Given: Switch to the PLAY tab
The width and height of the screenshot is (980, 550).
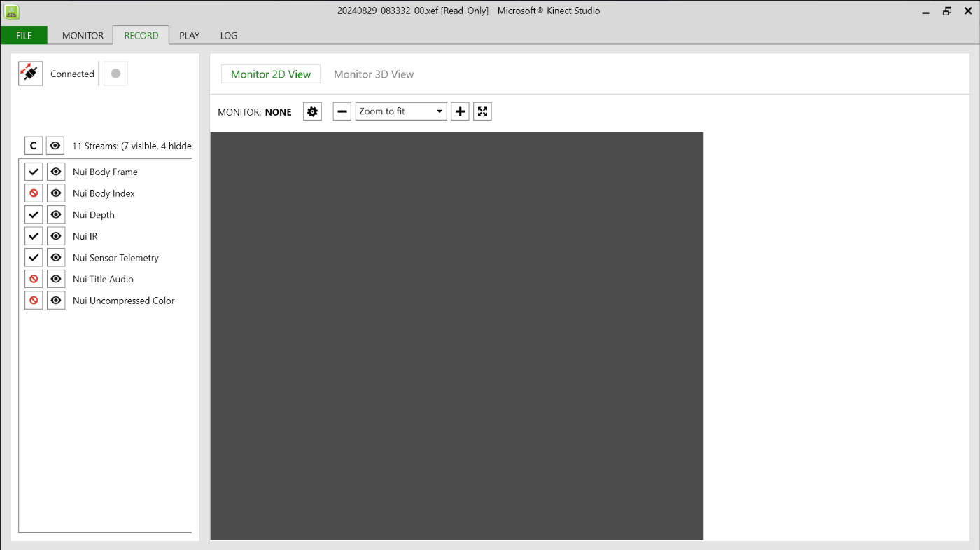Looking at the screenshot, I should point(189,35).
